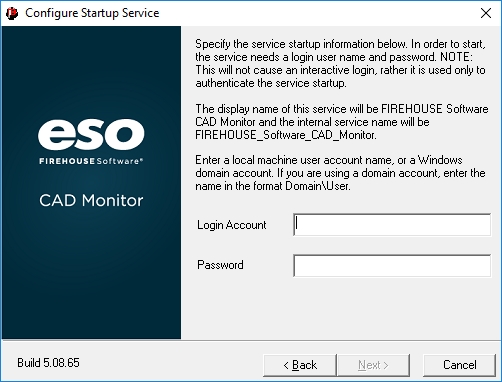
Task: Focus the Login Account text field
Action: pos(392,225)
